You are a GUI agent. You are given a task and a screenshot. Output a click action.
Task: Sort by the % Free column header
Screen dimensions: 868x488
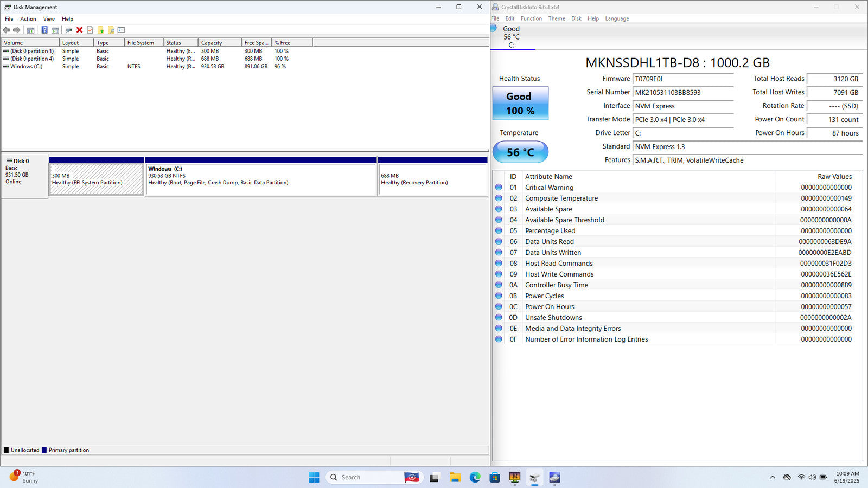292,43
